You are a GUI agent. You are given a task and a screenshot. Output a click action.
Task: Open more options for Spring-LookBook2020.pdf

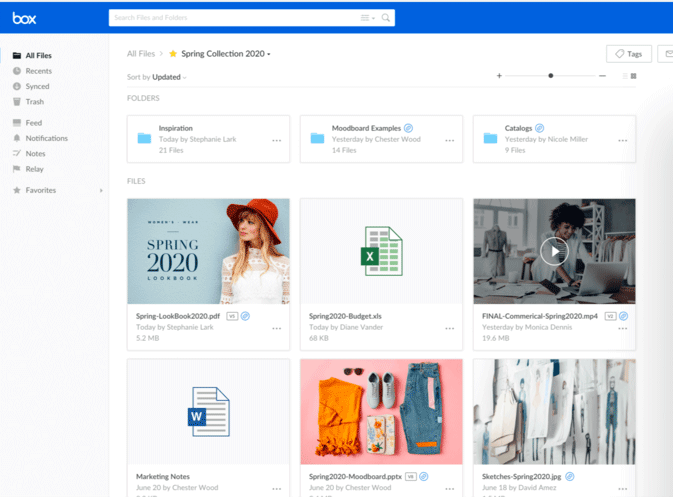pos(277,329)
